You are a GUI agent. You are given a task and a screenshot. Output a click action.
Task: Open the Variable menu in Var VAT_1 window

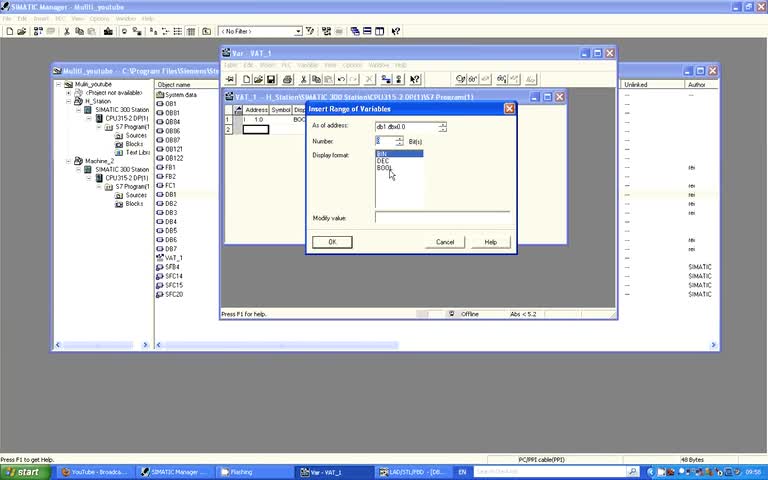click(308, 65)
